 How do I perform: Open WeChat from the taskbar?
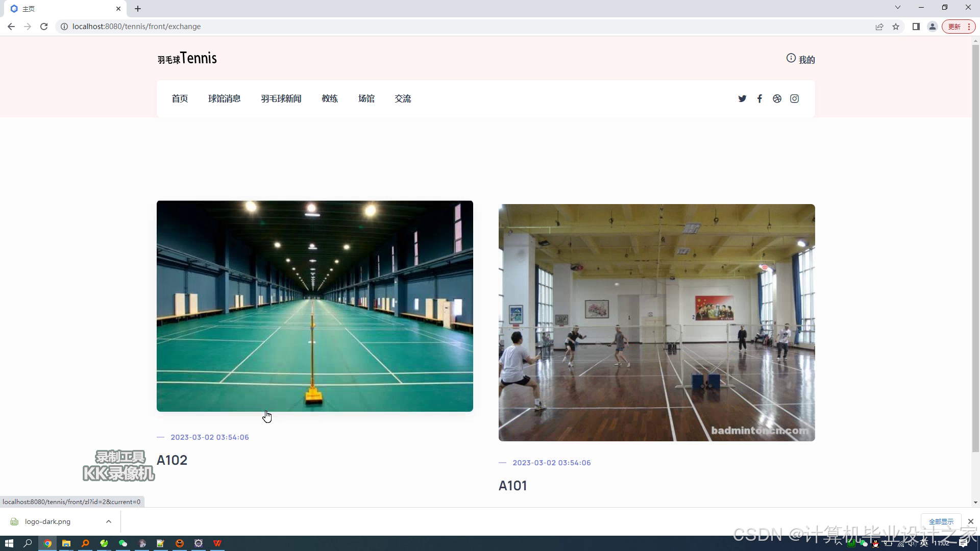point(123,543)
